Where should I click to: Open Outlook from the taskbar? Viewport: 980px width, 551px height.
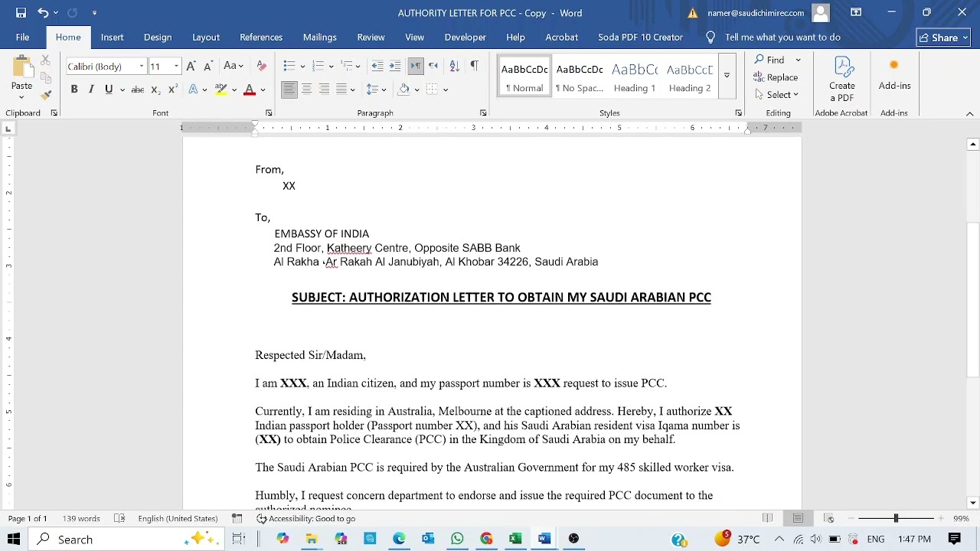428,540
